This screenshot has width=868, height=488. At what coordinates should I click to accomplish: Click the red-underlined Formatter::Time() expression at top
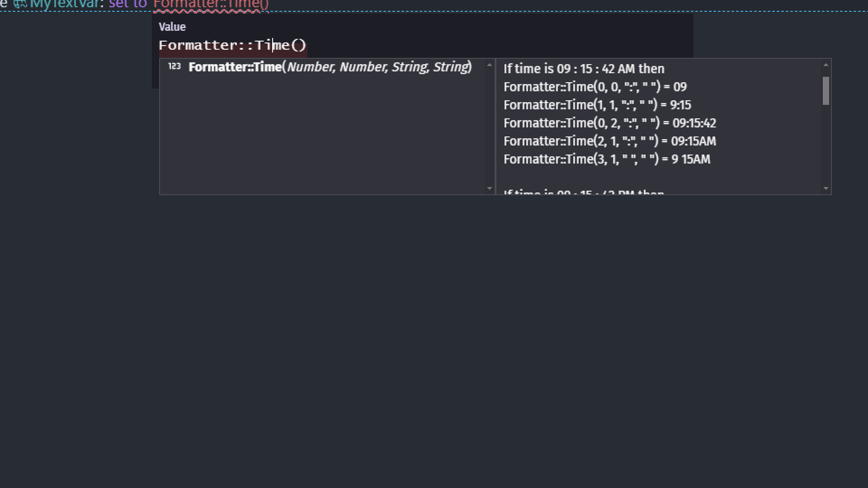211,5
